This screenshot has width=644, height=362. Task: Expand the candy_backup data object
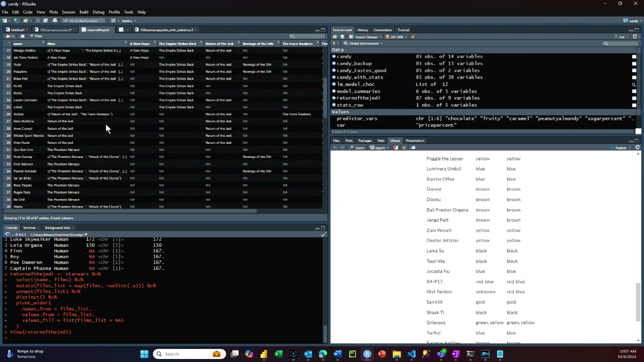334,64
